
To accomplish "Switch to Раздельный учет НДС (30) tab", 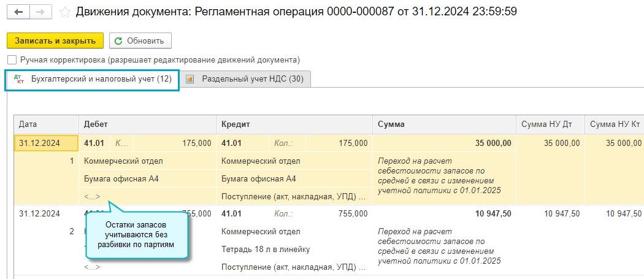I will [x=252, y=79].
